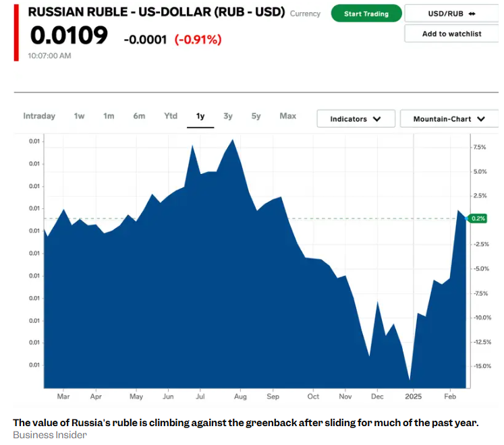Show the 5y chart range
Image resolution: width=504 pixels, height=445 pixels.
[256, 116]
